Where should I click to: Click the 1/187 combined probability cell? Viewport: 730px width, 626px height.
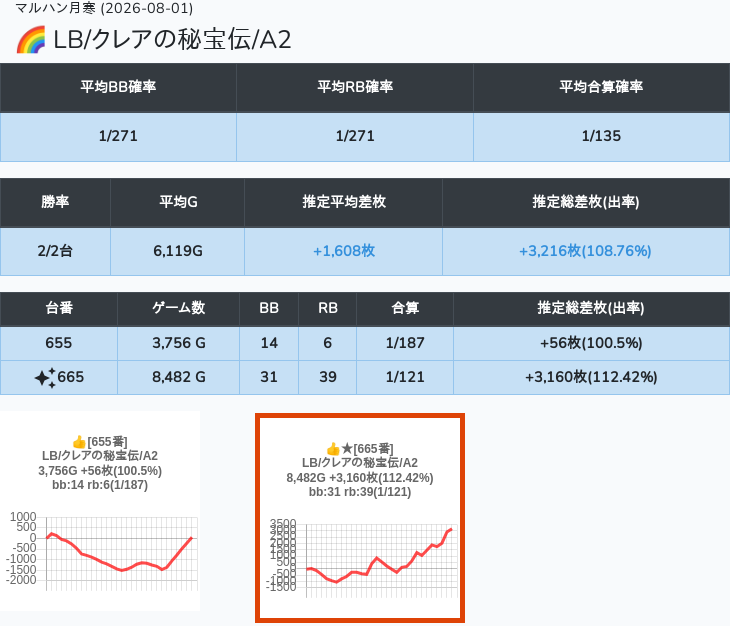coord(405,343)
